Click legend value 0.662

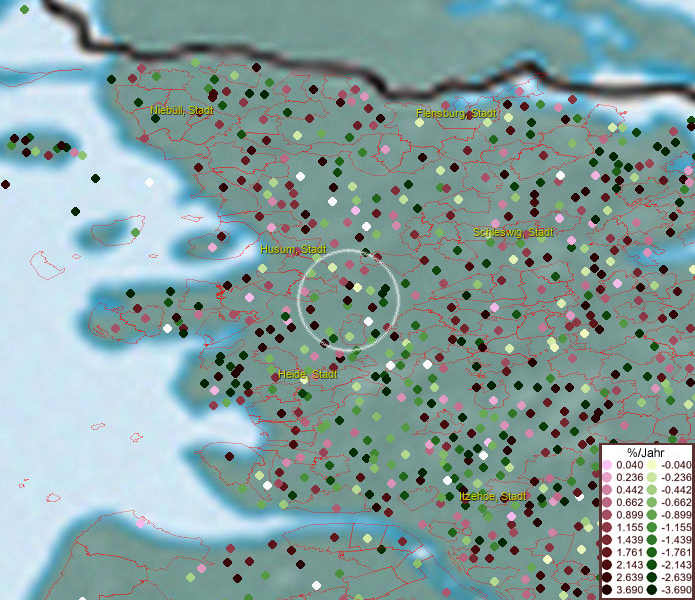tap(629, 503)
